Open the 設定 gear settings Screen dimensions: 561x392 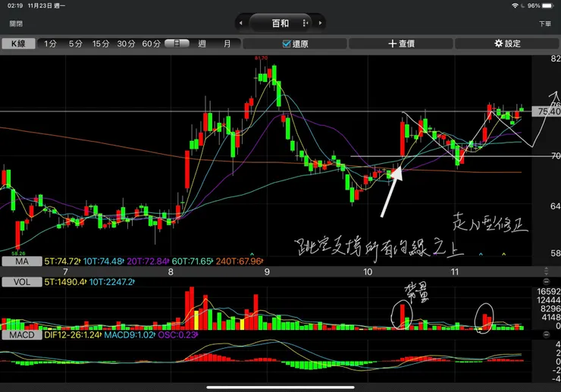[507, 44]
